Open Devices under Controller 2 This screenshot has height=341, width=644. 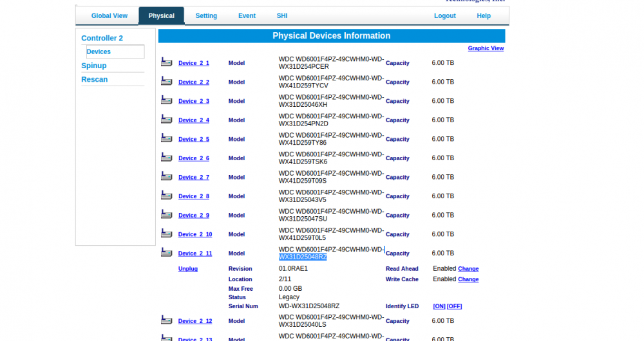pyautogui.click(x=99, y=51)
